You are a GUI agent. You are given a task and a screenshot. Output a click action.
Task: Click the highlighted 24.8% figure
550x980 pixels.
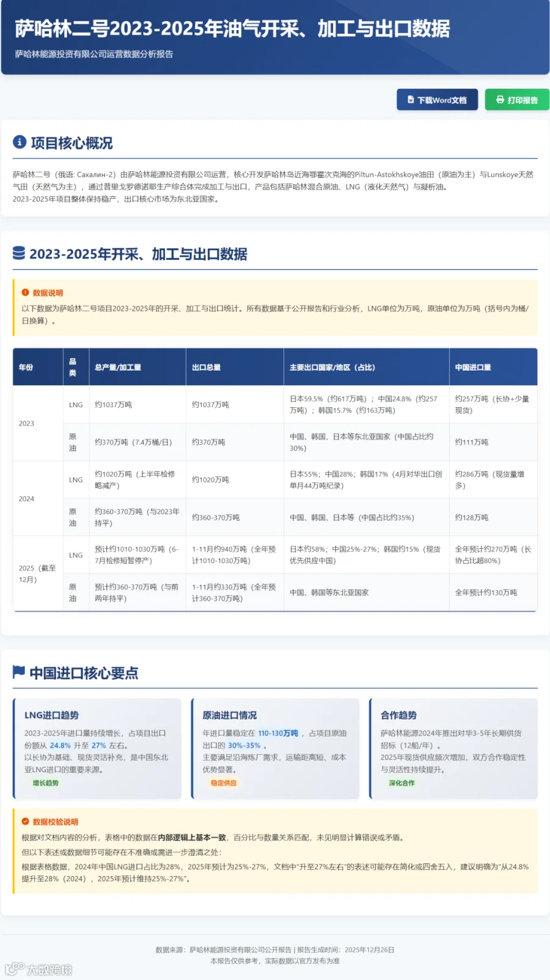pyautogui.click(x=60, y=745)
